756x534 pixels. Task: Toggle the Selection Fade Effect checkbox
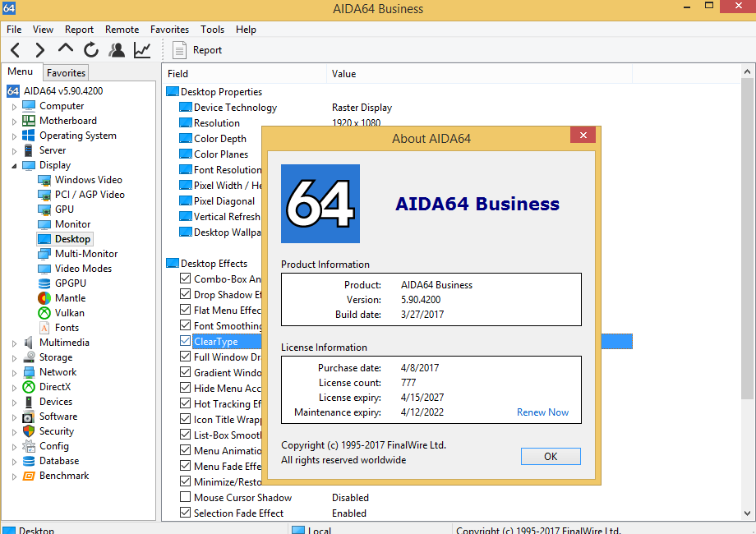point(185,513)
